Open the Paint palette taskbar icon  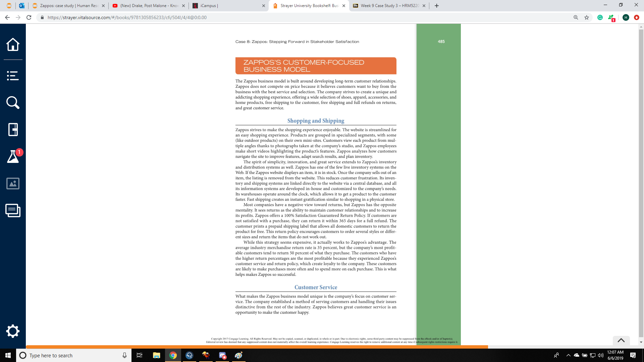tap(238, 355)
